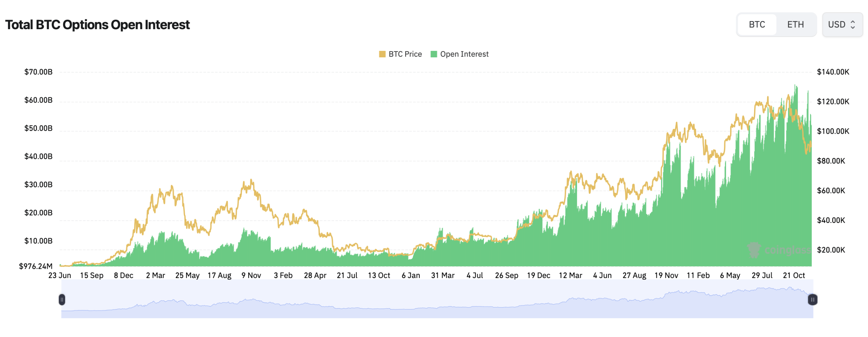The image size is (868, 337).
Task: Click the right timeline slider handle
Action: (x=812, y=300)
